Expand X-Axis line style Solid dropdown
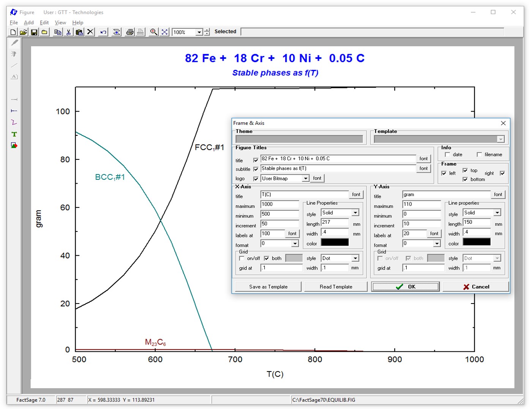The image size is (532, 409). 355,213
